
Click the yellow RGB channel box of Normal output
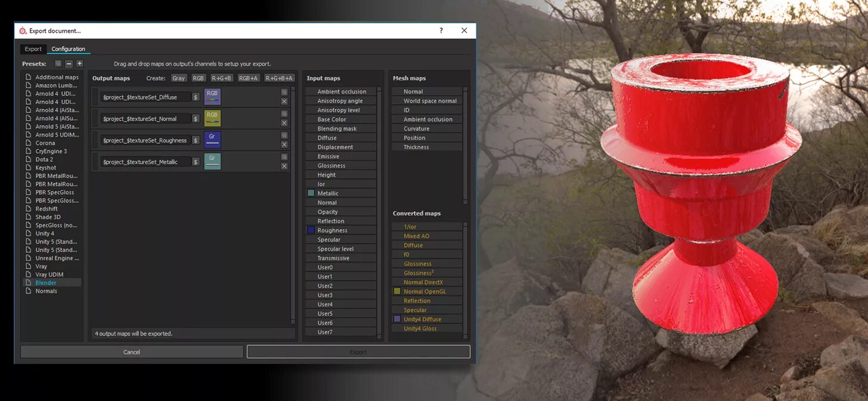point(212,118)
